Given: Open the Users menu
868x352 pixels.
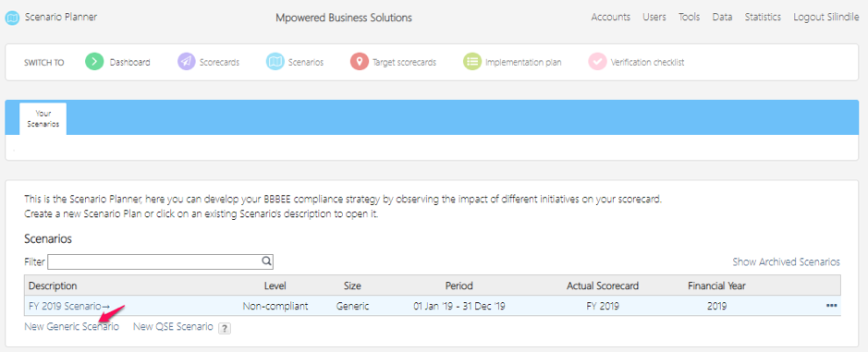Looking at the screenshot, I should point(654,18).
